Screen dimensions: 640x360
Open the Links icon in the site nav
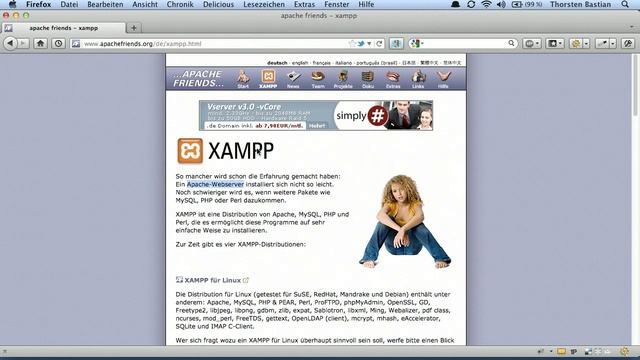coord(418,79)
